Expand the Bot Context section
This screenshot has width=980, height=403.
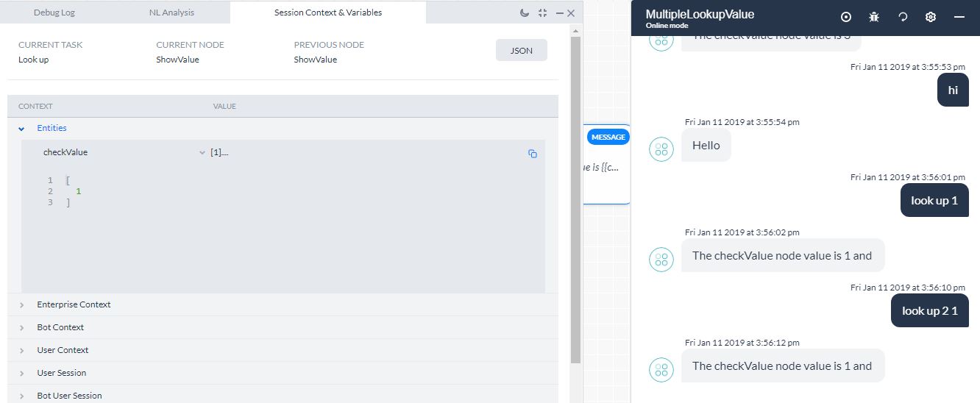pyautogui.click(x=21, y=328)
